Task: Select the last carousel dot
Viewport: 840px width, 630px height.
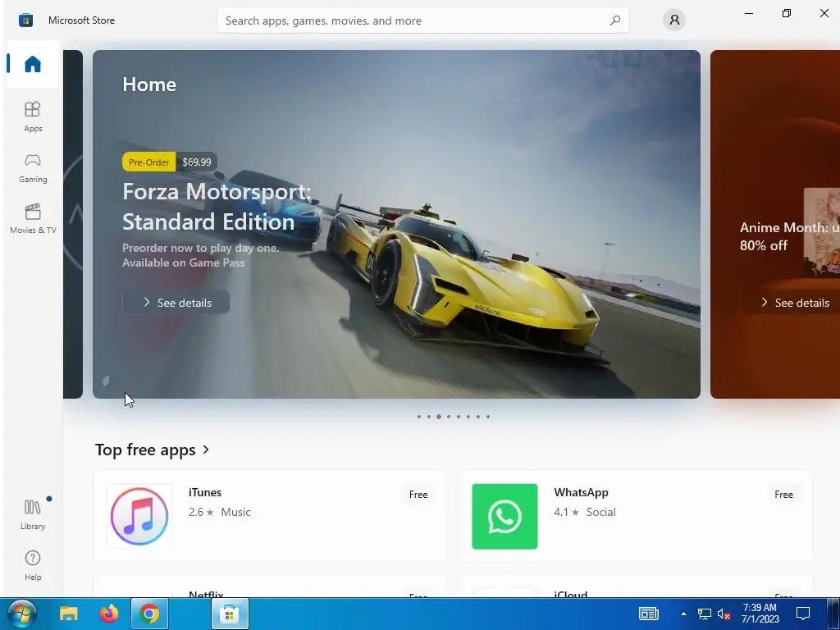Action: pyautogui.click(x=487, y=417)
